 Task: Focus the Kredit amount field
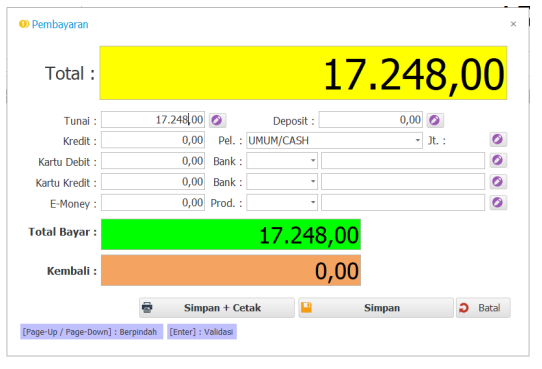click(x=153, y=140)
